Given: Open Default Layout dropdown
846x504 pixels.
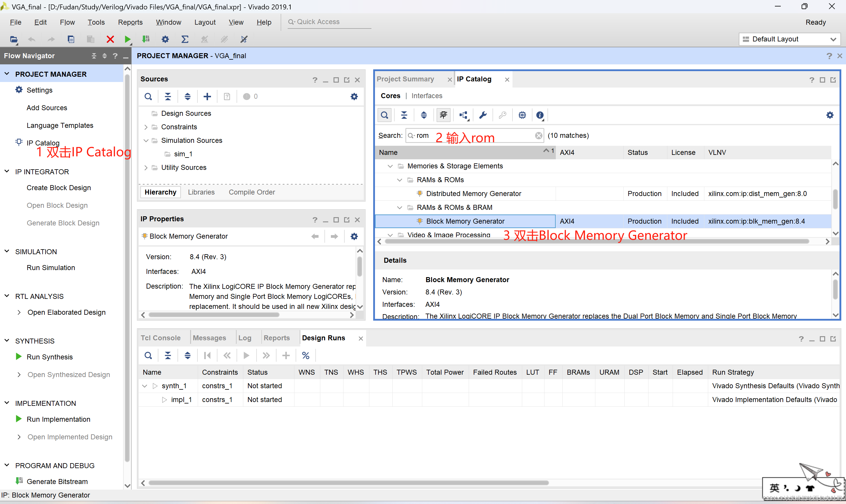Looking at the screenshot, I should 790,39.
